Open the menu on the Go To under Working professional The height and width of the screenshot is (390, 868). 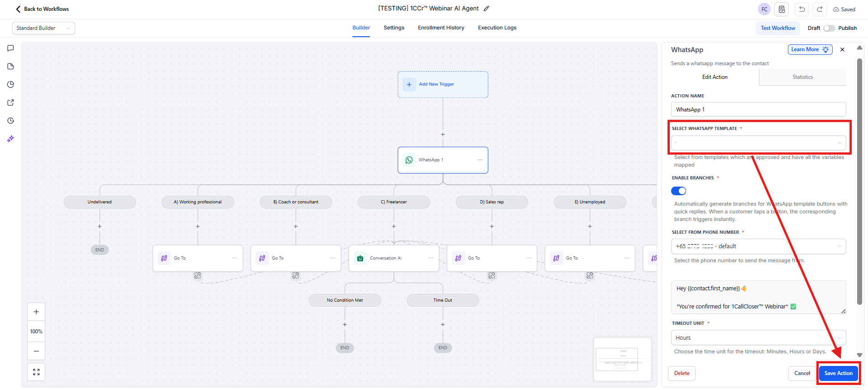point(235,258)
